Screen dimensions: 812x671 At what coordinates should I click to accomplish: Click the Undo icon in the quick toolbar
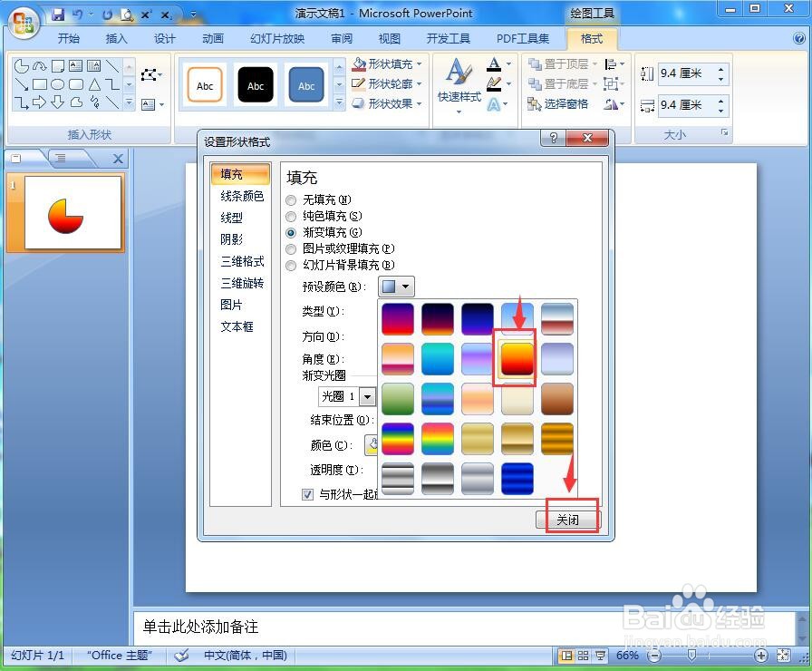(78, 15)
